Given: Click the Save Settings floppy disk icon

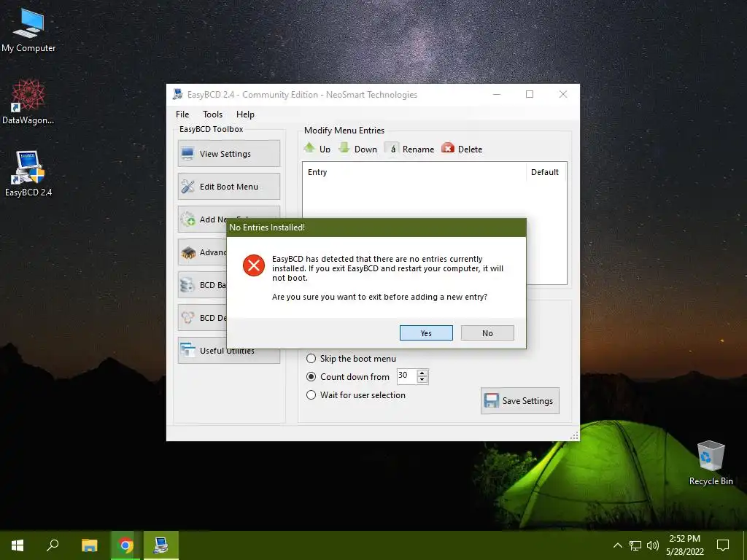Looking at the screenshot, I should [x=491, y=400].
